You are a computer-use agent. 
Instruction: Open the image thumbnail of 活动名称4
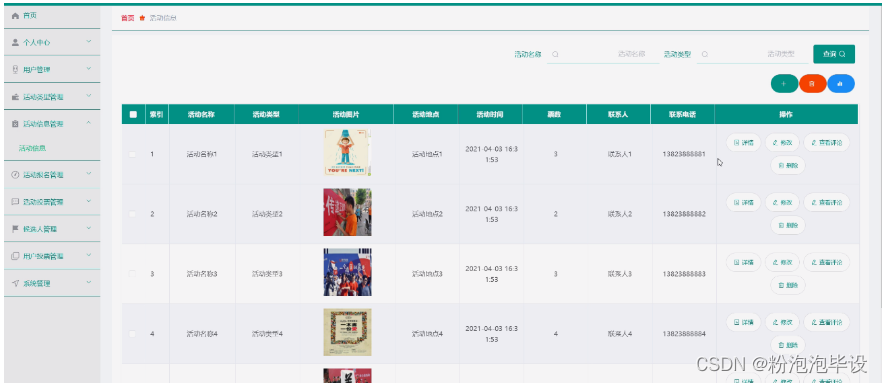[347, 332]
